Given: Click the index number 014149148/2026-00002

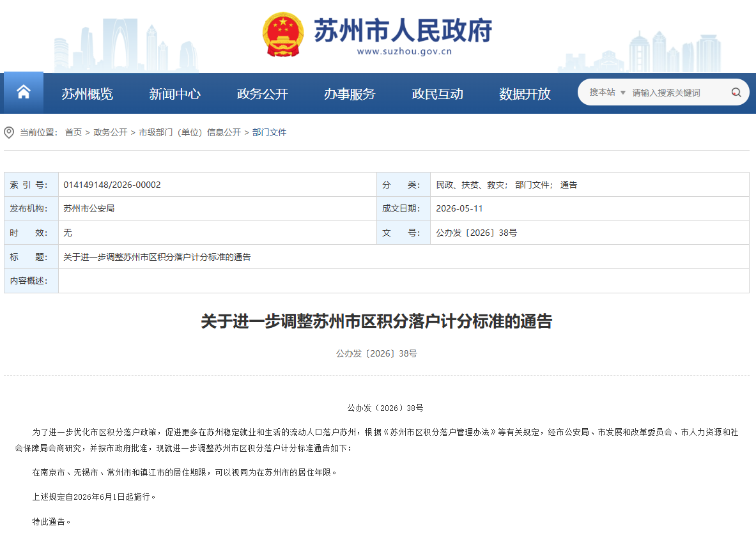Looking at the screenshot, I should (112, 185).
